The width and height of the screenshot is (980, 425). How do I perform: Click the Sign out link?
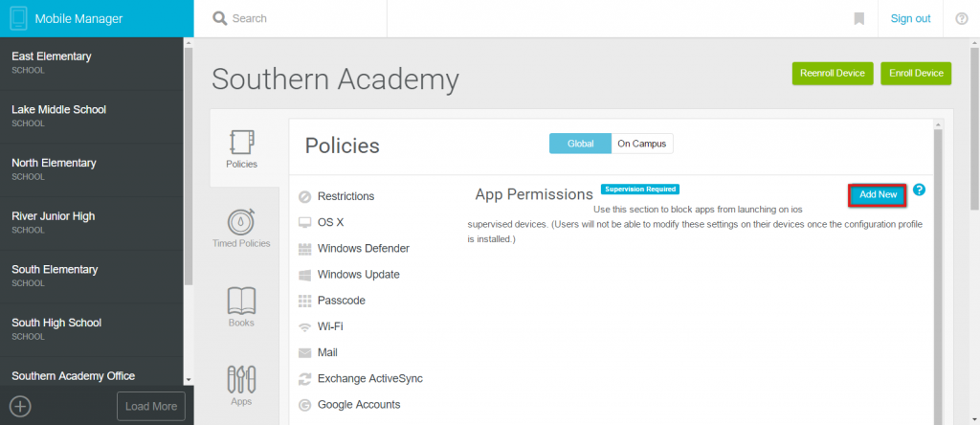coord(911,19)
